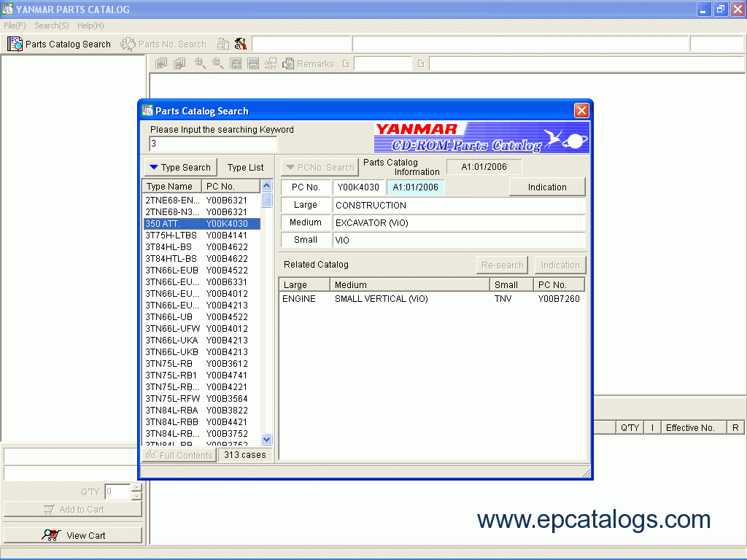Click the small page icon after Remarks
747x560 pixels.
[x=346, y=63]
